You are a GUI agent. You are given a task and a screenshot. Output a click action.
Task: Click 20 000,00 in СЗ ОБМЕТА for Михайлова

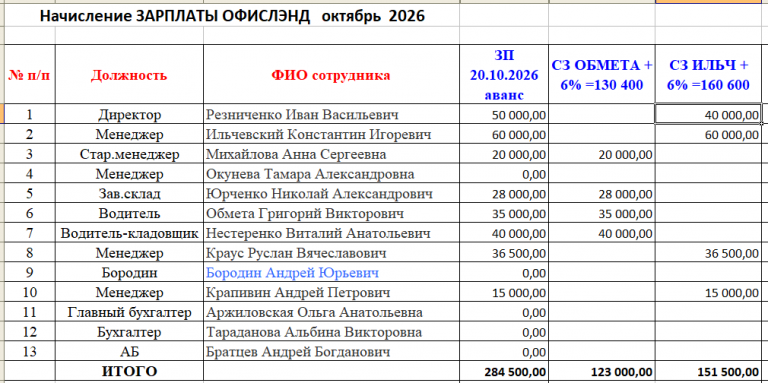point(602,154)
